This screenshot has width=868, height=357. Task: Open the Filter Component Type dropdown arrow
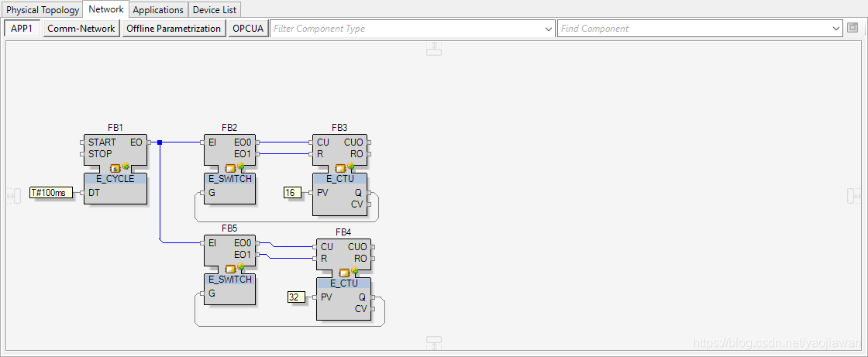point(549,29)
